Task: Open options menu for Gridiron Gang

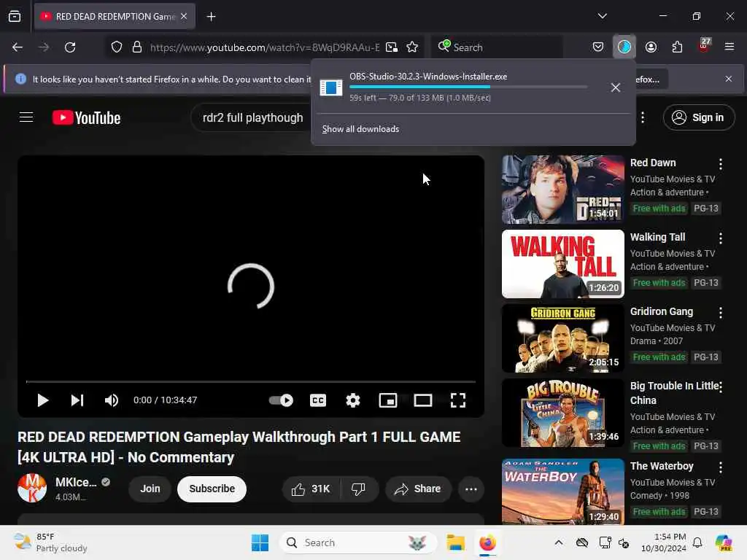Action: [720, 312]
